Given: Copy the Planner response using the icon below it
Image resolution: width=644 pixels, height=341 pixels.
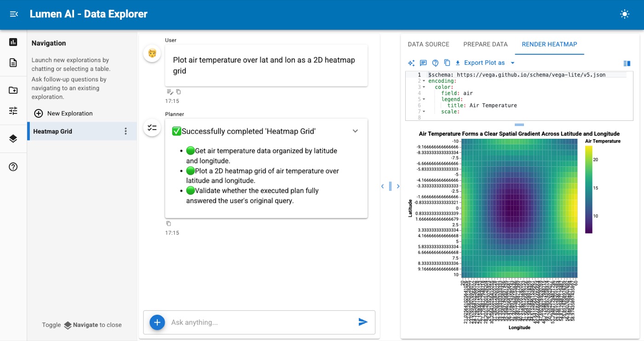Looking at the screenshot, I should tap(168, 223).
